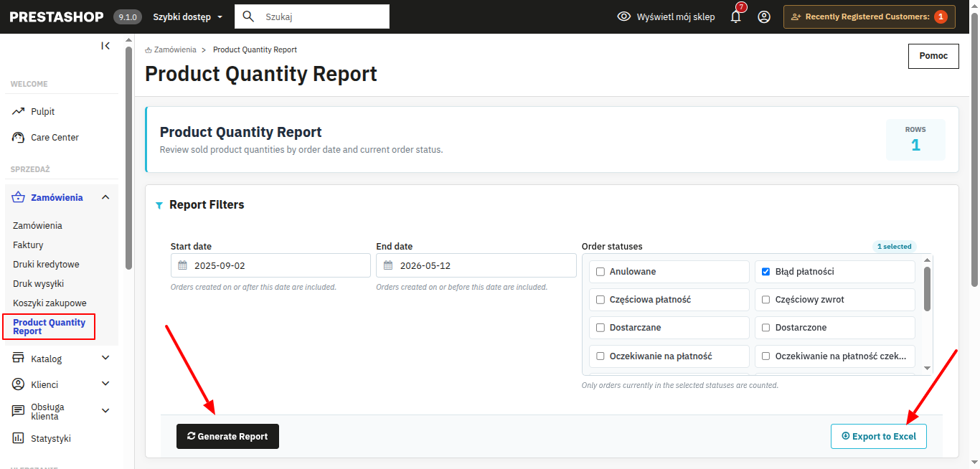The width and height of the screenshot is (980, 469).
Task: Enable the Dostarczone status checkbox
Action: 766,328
